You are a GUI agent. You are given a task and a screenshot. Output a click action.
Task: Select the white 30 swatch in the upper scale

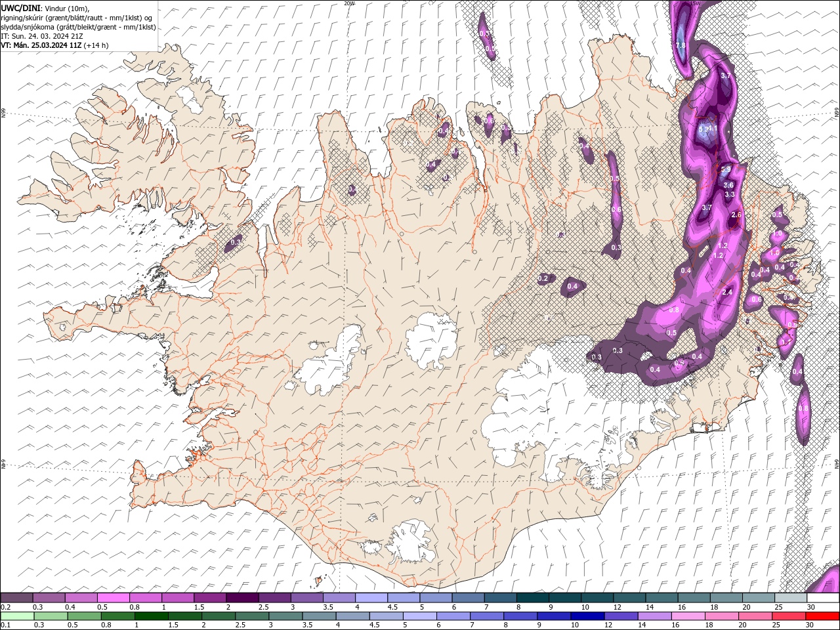823,598
